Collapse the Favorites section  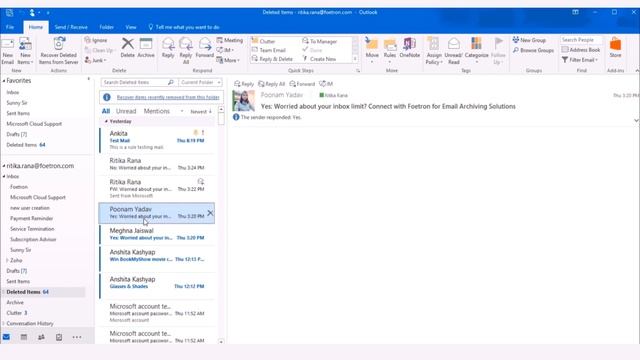[x=4, y=81]
